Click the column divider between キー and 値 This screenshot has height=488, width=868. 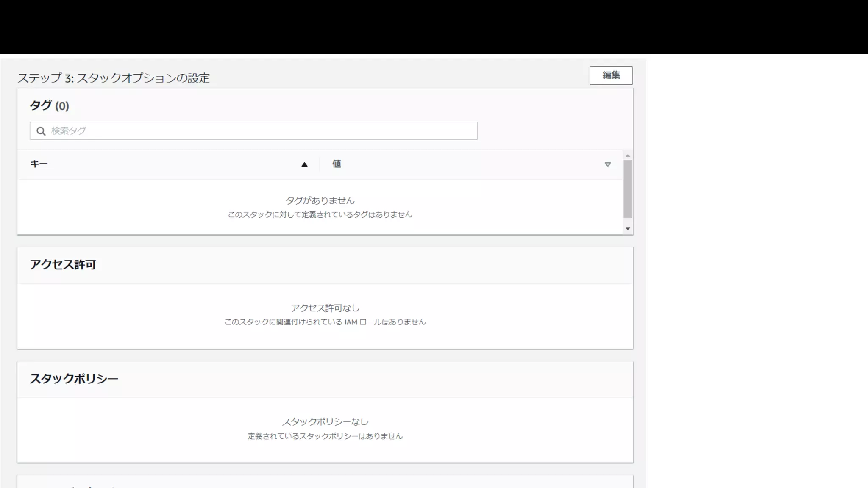coord(320,164)
